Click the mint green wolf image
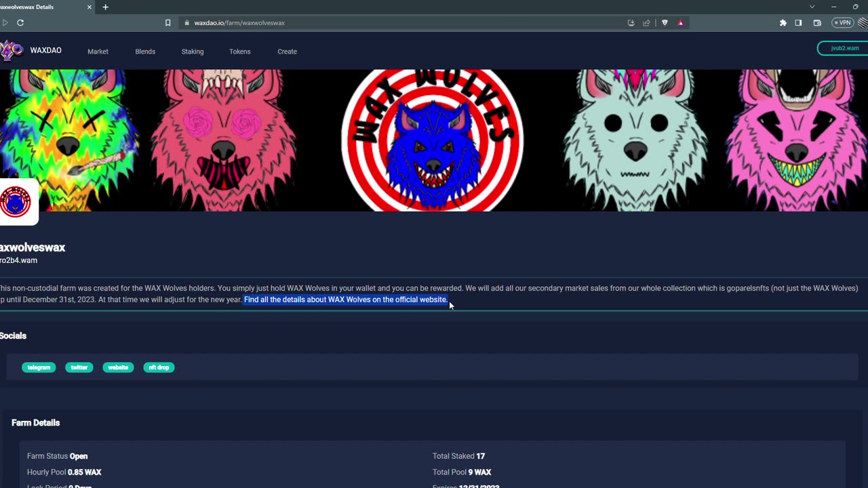Viewport: 868px width, 488px height. tap(635, 140)
